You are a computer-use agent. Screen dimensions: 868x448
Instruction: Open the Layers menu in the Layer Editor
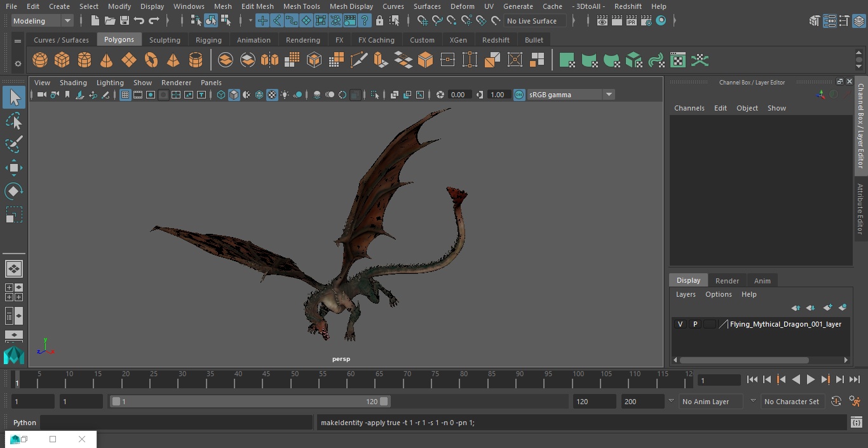coord(686,294)
